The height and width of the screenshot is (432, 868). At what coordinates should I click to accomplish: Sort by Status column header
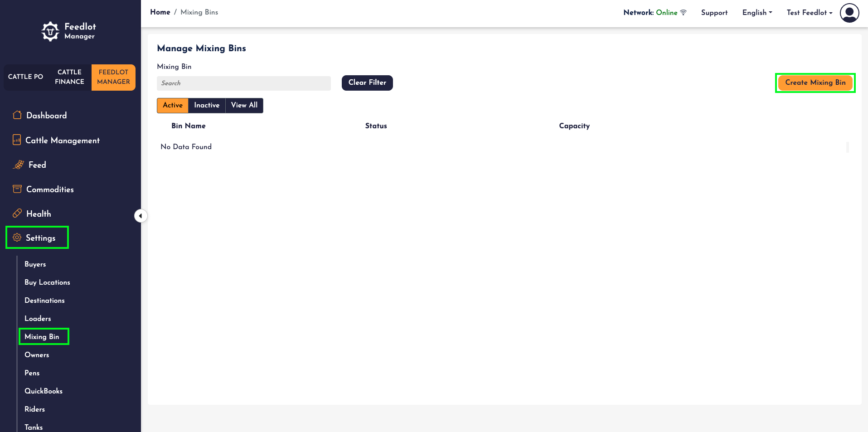[376, 126]
